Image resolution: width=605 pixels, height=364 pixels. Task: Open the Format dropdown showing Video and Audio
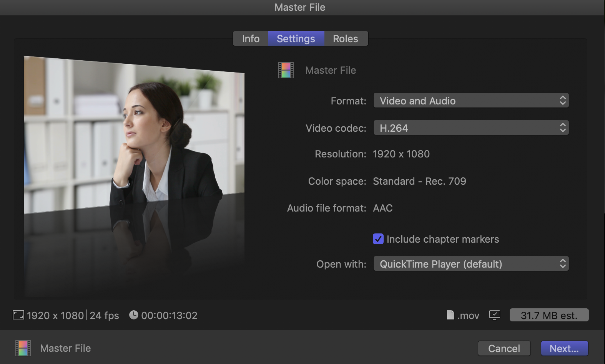(x=471, y=101)
